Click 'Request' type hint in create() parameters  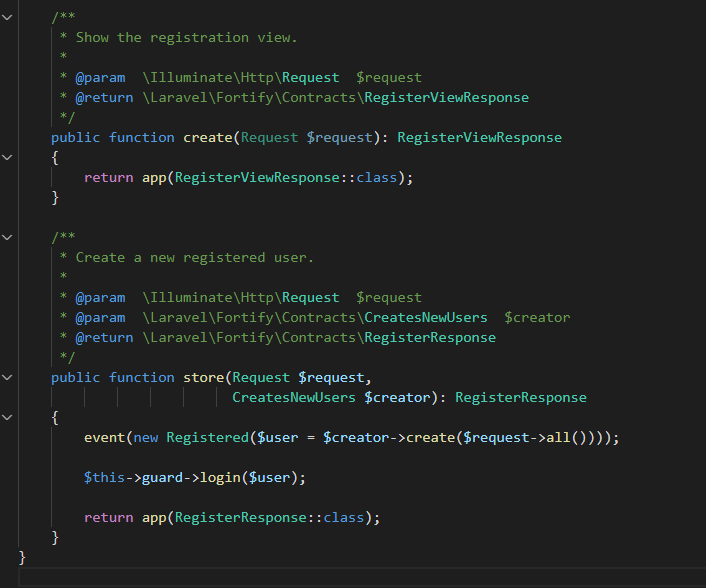point(269,137)
